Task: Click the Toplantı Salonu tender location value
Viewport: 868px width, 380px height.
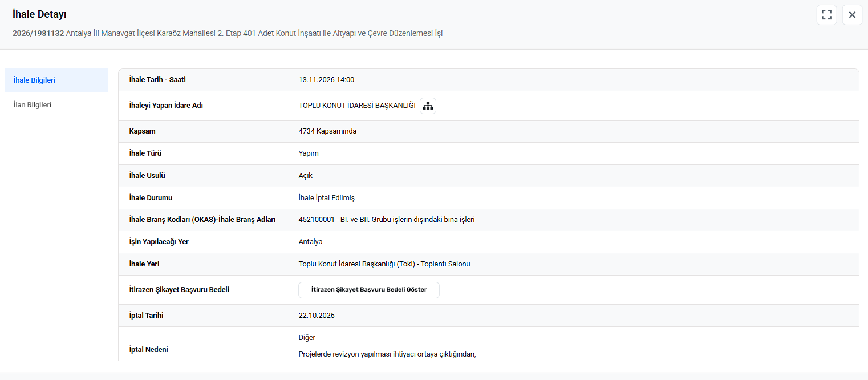Action: pos(384,264)
